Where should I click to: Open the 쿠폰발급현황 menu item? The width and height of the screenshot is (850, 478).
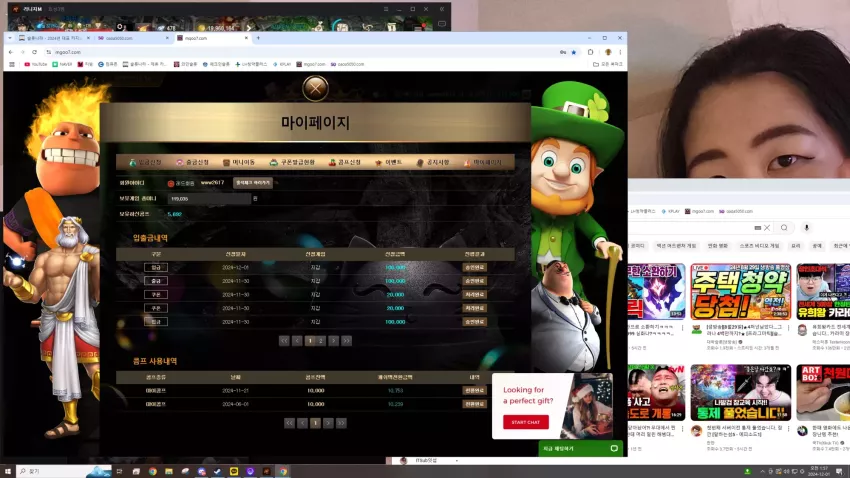pyautogui.click(x=292, y=163)
